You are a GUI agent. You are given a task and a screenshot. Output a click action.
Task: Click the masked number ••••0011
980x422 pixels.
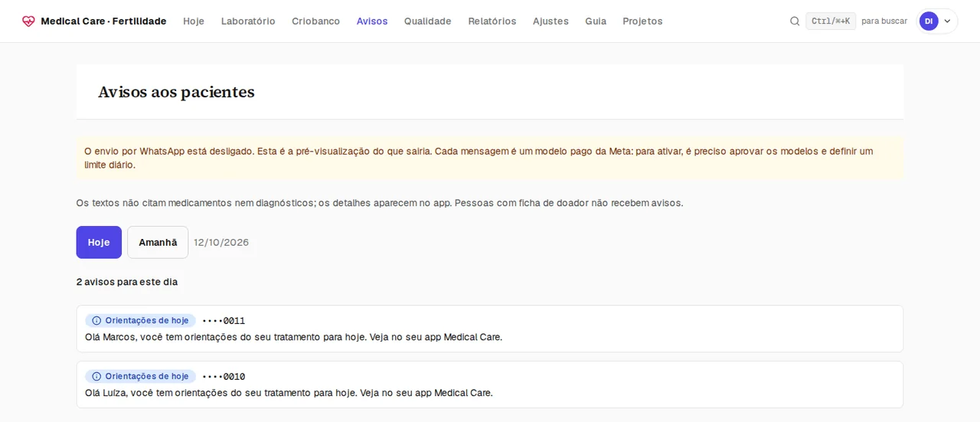[224, 321]
